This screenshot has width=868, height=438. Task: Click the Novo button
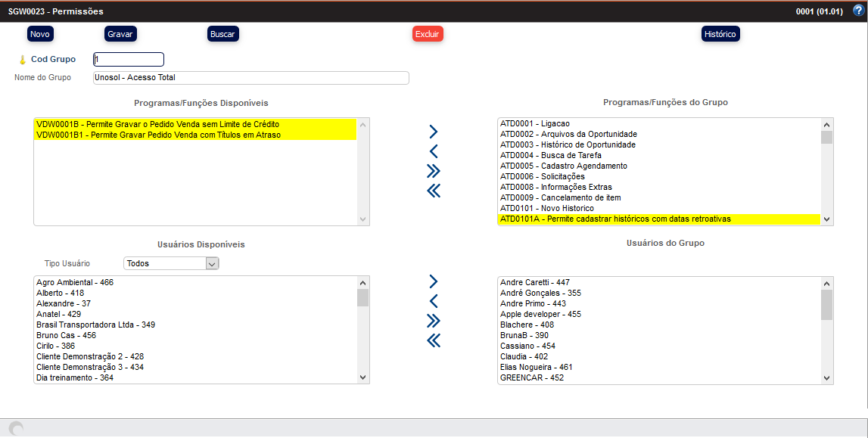point(40,34)
